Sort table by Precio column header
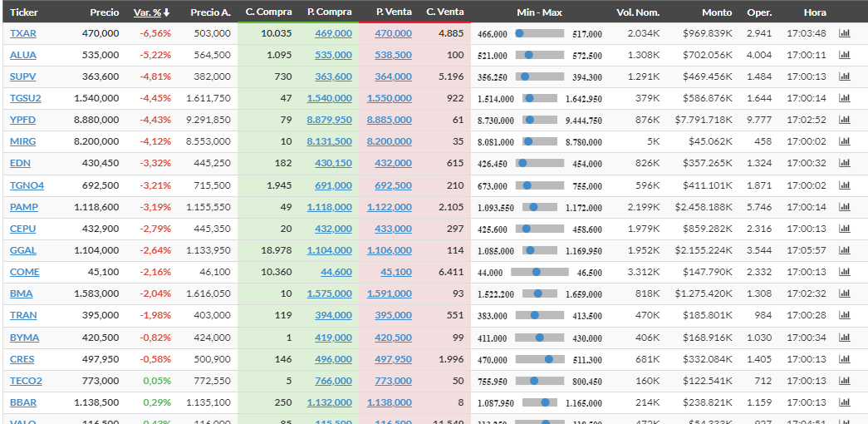 pos(105,12)
